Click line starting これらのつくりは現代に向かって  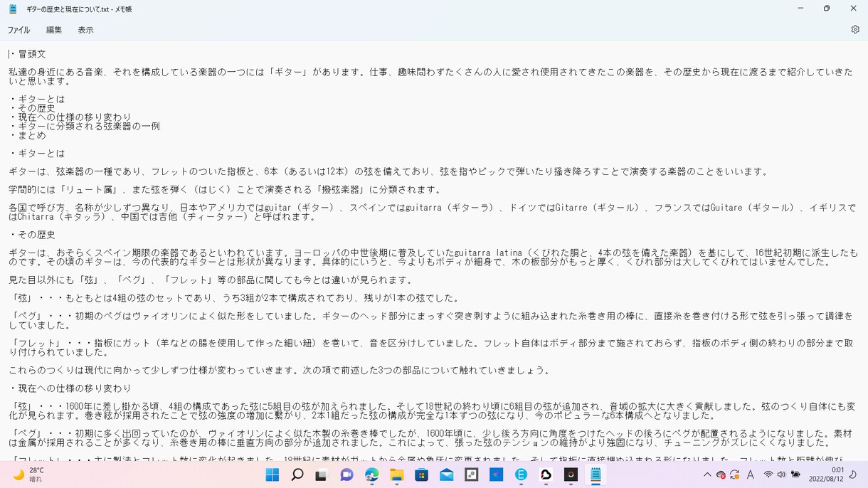point(280,371)
